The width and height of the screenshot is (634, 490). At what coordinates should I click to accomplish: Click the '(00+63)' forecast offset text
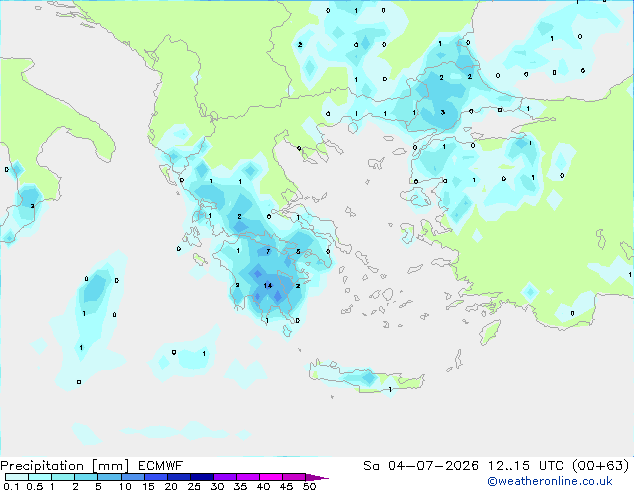pos(601,466)
